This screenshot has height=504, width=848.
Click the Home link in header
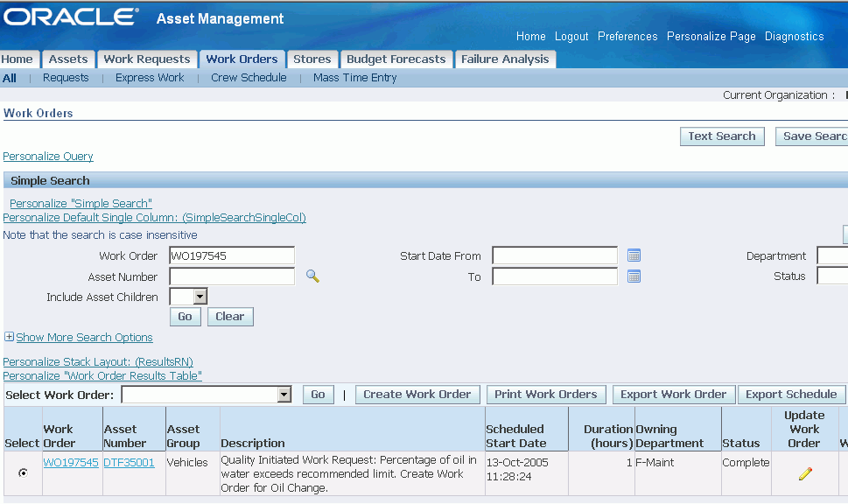point(530,36)
